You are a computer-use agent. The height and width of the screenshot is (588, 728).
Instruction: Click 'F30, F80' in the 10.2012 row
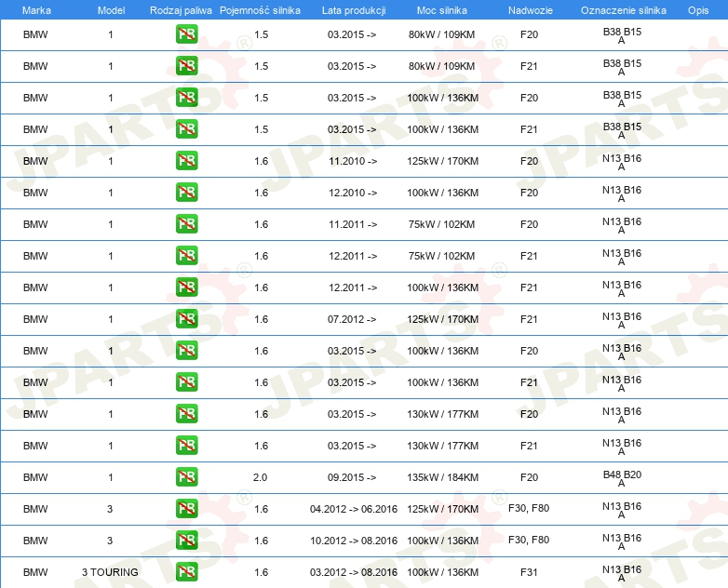point(529,540)
